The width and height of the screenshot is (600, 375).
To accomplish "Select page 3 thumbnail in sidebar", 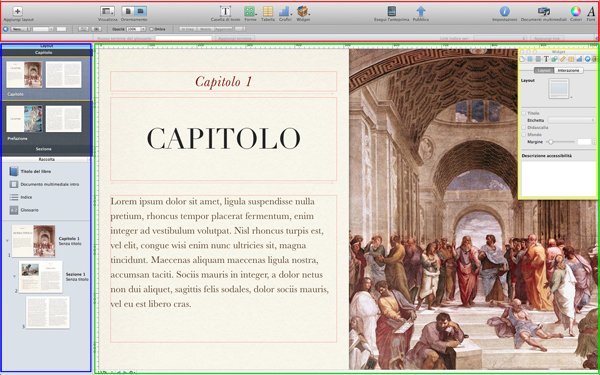I will coord(48,312).
